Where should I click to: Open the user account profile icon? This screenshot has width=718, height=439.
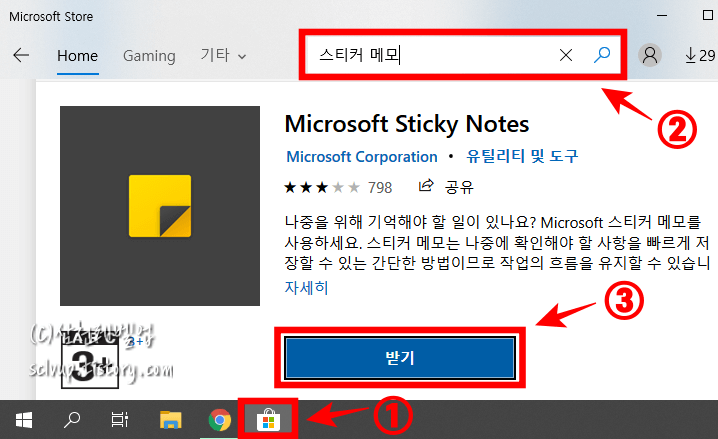[x=650, y=55]
